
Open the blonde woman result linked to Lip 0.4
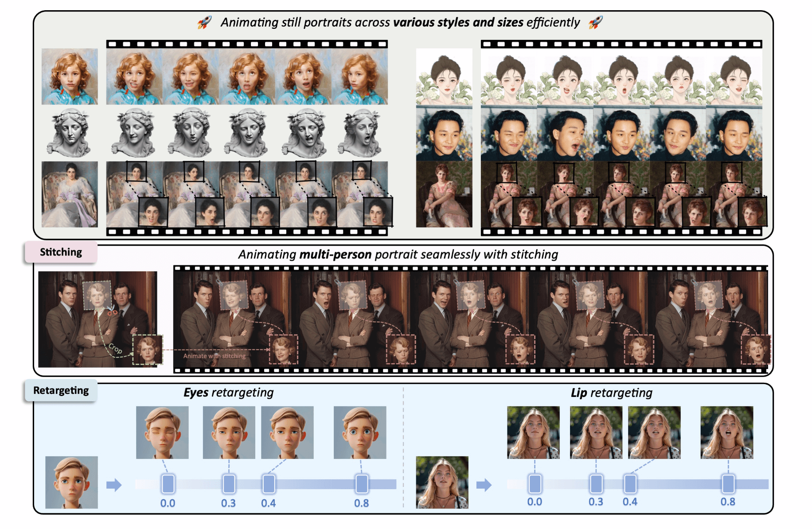(x=654, y=432)
